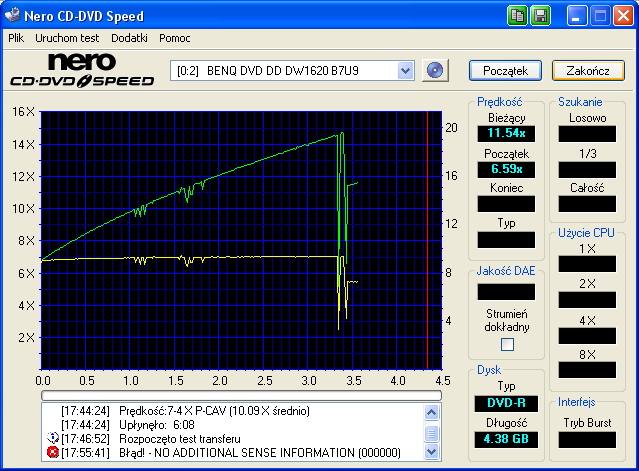Click the Losowo seek time field

(587, 134)
